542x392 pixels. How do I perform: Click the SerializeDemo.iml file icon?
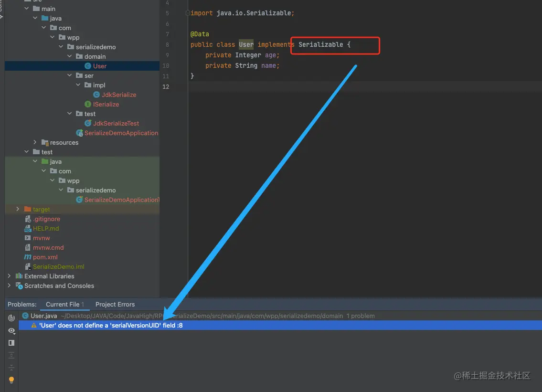28,266
